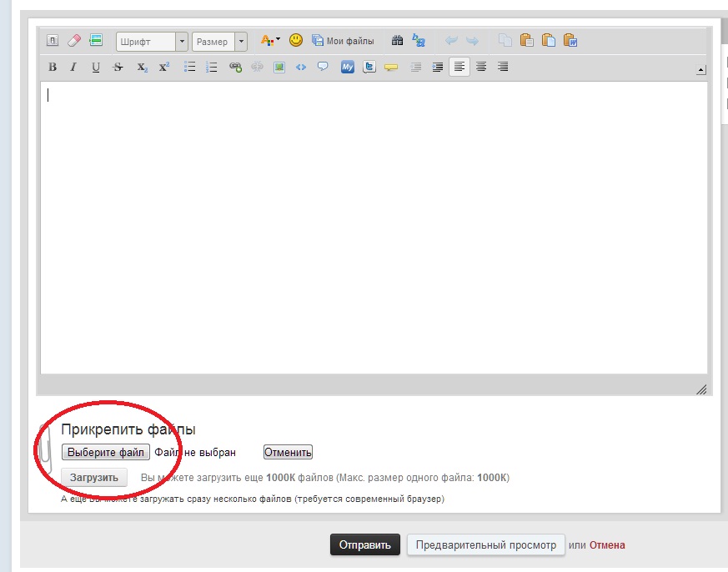Toggle italic text style
Viewport: 728px width, 572px height.
point(73,68)
